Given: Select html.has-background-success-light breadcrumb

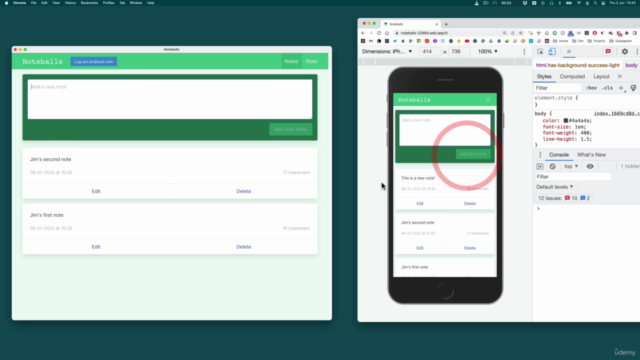Looking at the screenshot, I should click(x=578, y=65).
